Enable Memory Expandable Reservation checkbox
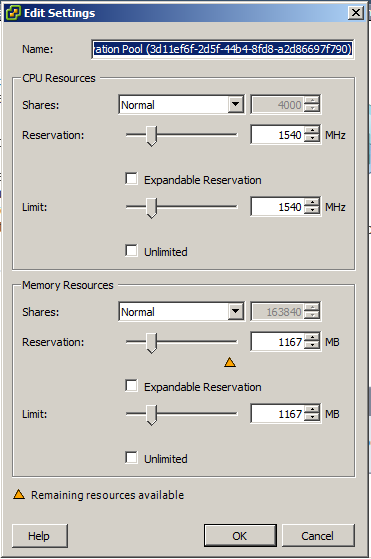The height and width of the screenshot is (559, 371). [132, 385]
